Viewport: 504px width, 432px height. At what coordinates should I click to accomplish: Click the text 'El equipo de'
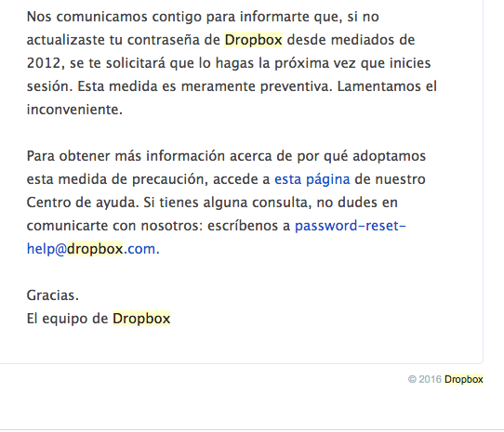tap(68, 319)
